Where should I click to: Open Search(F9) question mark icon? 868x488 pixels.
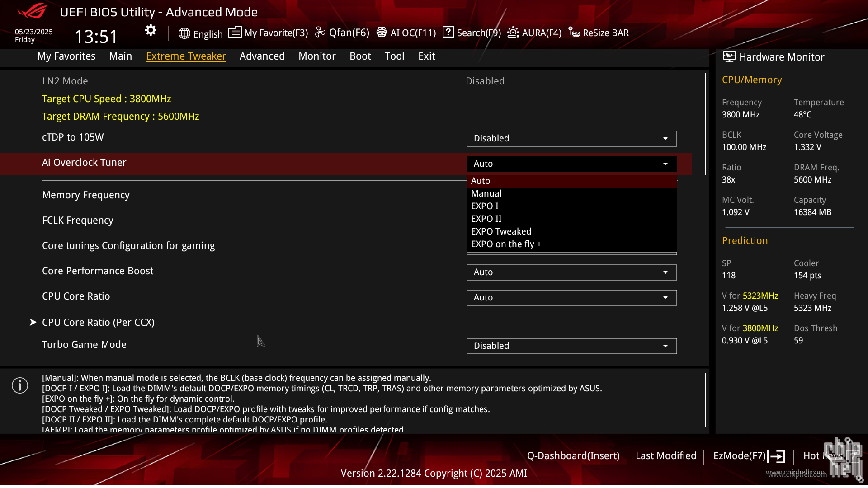pos(448,33)
